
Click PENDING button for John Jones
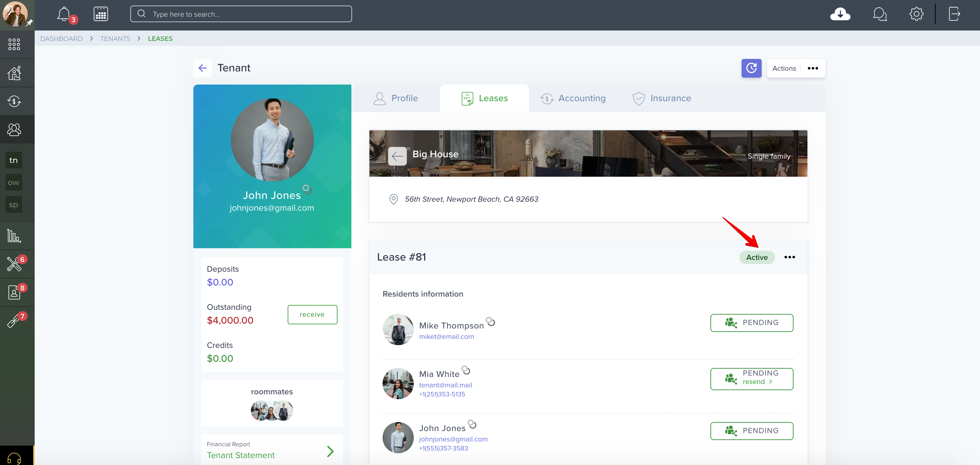point(752,431)
